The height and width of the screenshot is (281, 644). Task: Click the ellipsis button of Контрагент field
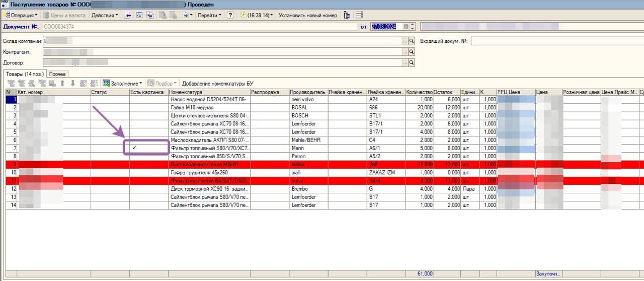[405, 52]
